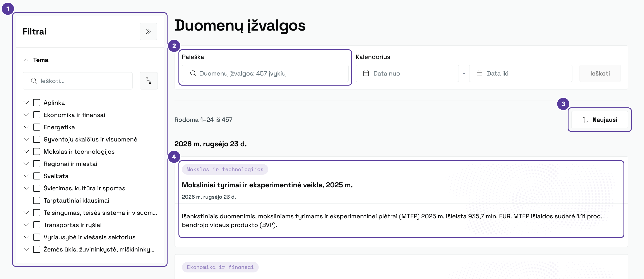This screenshot has width=644, height=279.
Task: Expand the Mokslas ir technologijos chevron
Action: click(x=26, y=152)
